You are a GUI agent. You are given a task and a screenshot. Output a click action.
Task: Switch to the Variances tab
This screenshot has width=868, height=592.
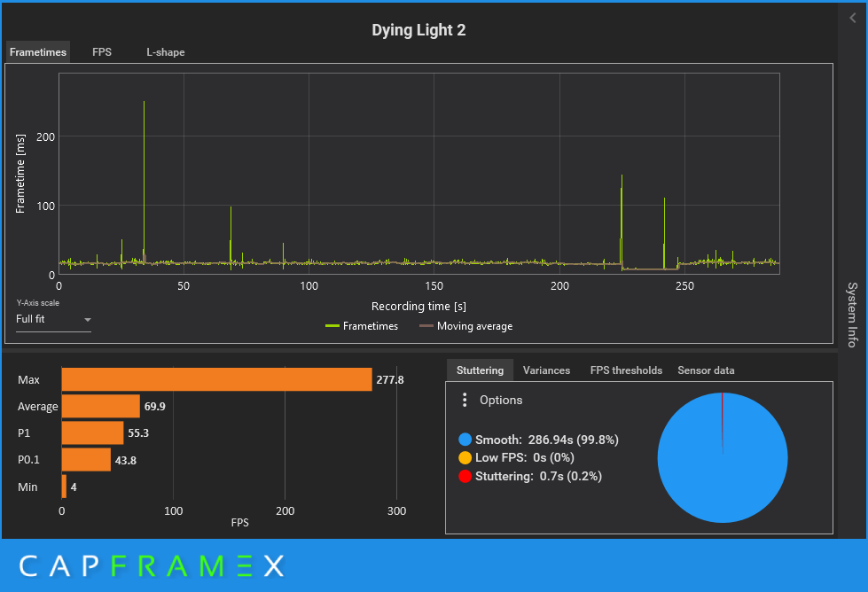546,370
